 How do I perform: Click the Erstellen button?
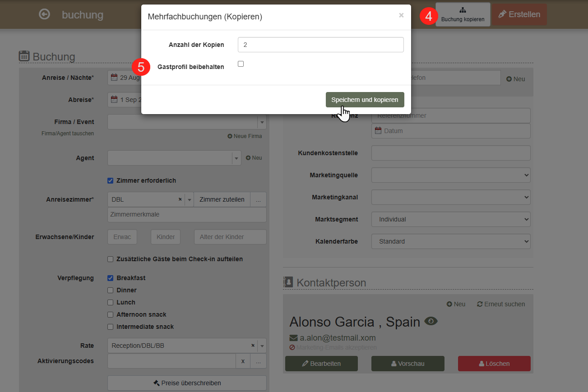coord(519,14)
